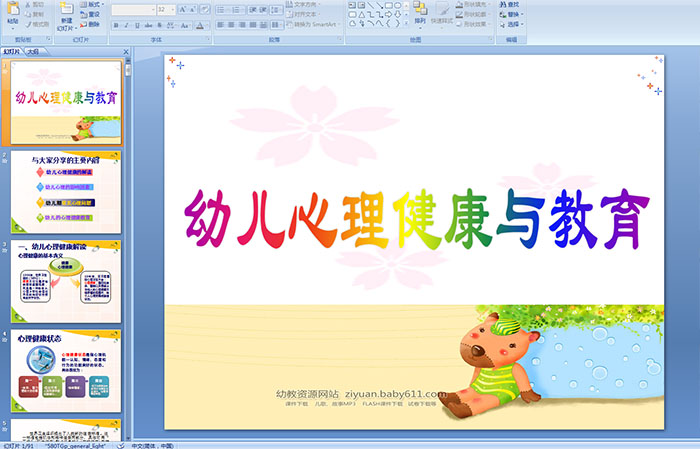This screenshot has width=700, height=449.
Task: Open the Align Text (对齐文本) menu
Action: point(302,14)
